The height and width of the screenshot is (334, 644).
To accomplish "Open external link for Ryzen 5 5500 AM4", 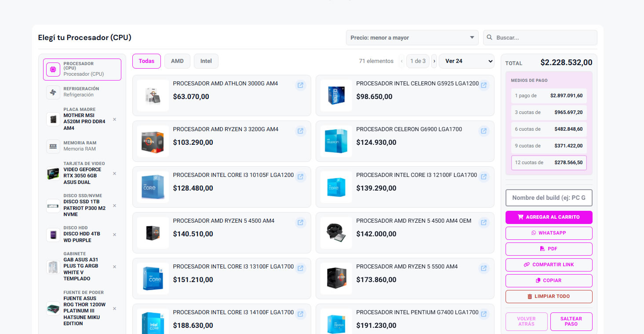I will click(484, 268).
